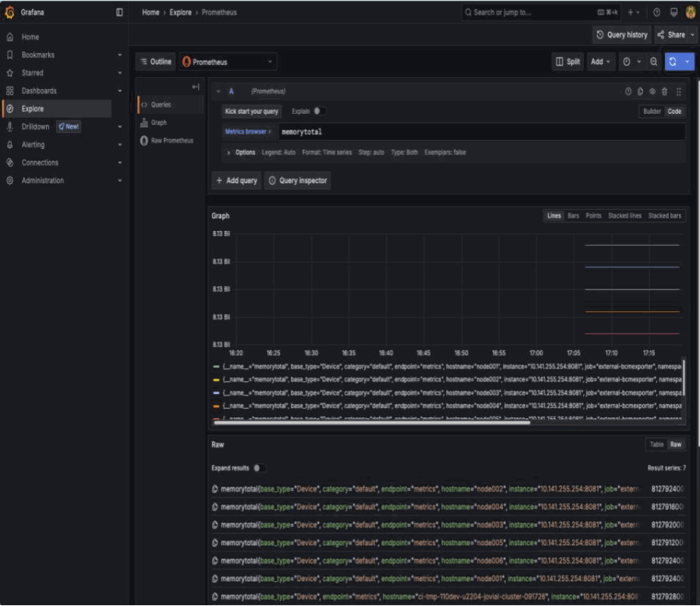Open the Query history panel

(621, 34)
